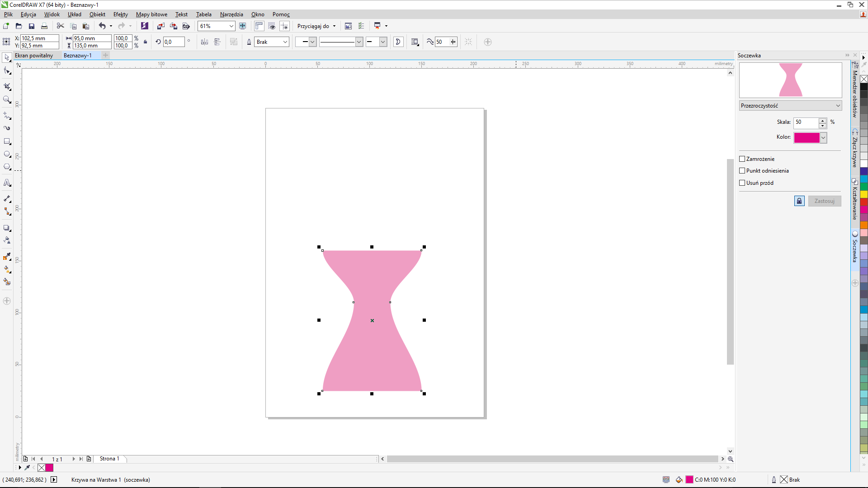
Task: Toggle the Usuń przód checkbox
Action: pyautogui.click(x=742, y=183)
